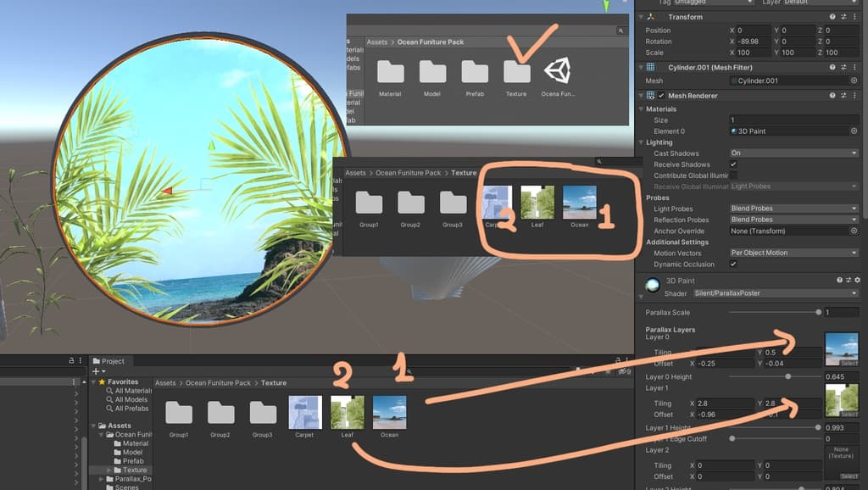Click Ocean Funiture Pack breadcrumb in bottom panel

point(218,383)
